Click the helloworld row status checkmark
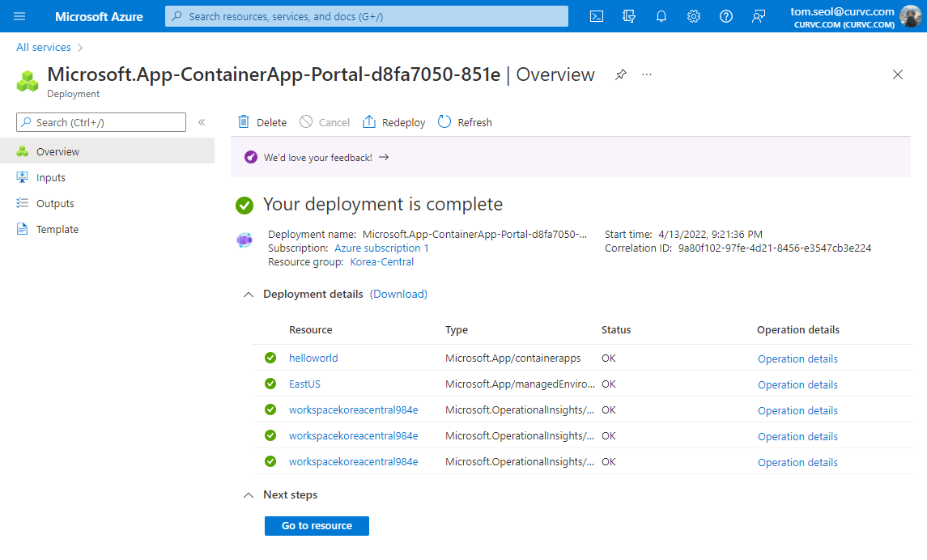 click(270, 358)
